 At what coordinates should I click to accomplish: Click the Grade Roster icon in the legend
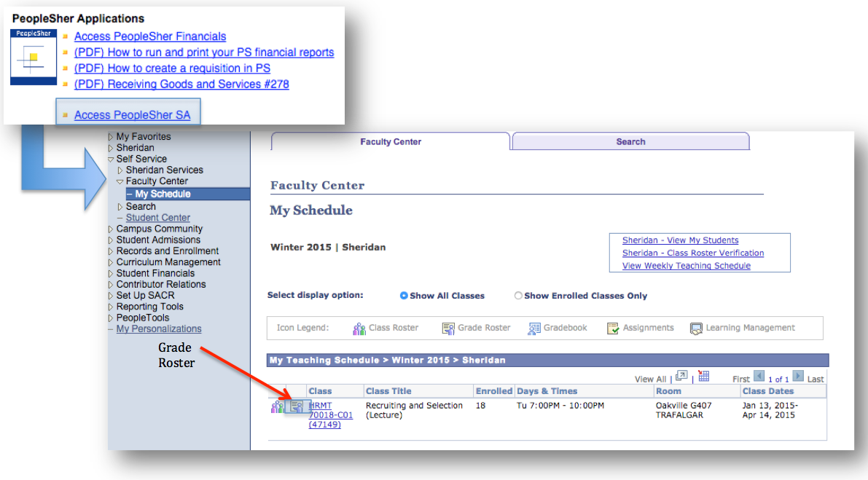[447, 328]
